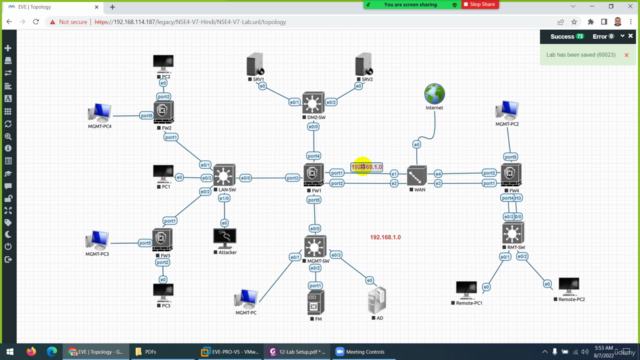
Task: Click the sidebar fullscreen arrows icon
Action: pos(8,211)
